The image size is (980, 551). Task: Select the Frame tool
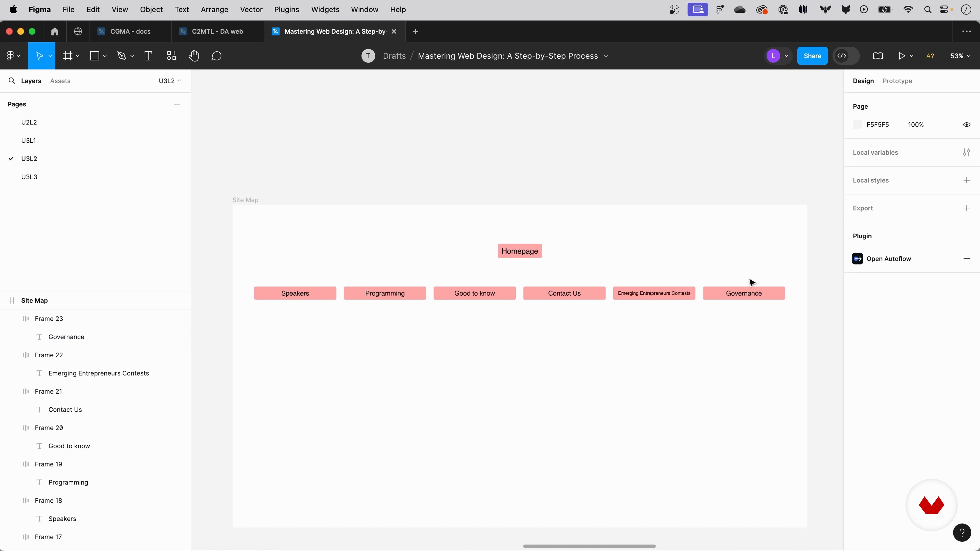point(68,56)
